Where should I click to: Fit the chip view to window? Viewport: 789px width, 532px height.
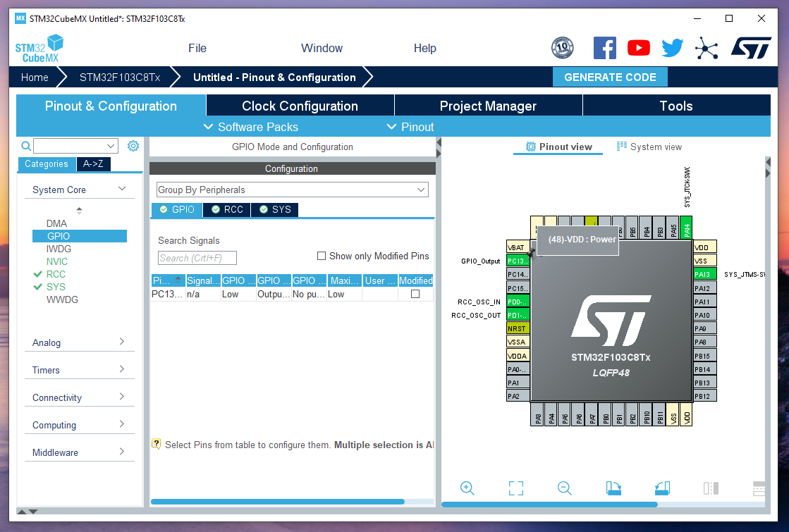point(515,488)
